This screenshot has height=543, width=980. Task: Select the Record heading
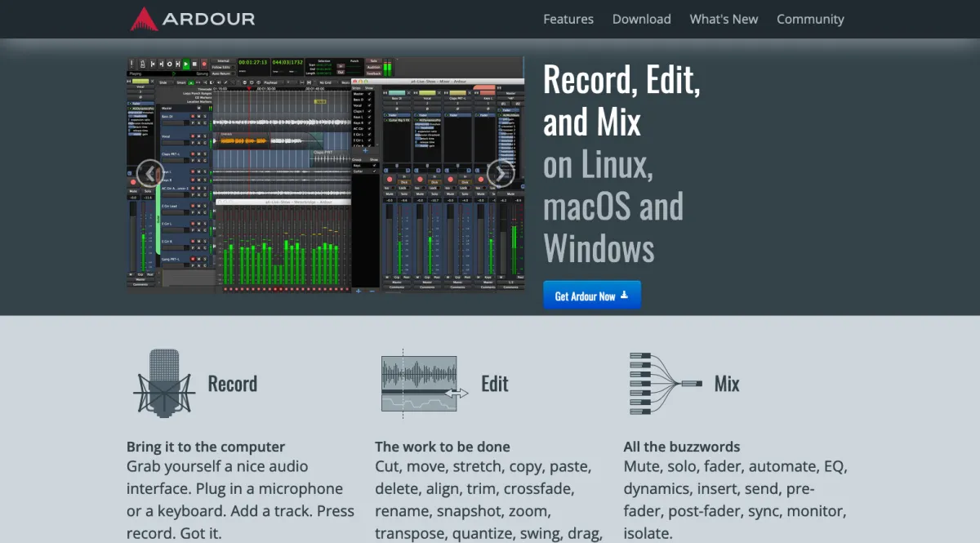[233, 384]
